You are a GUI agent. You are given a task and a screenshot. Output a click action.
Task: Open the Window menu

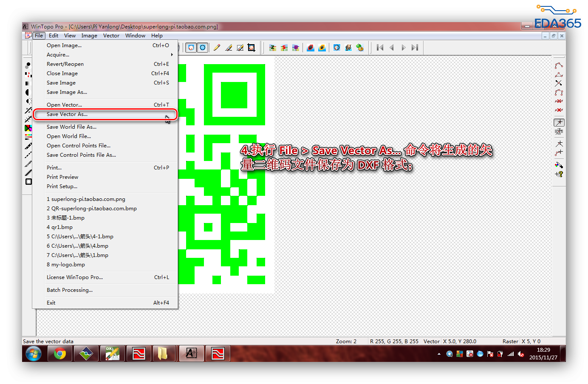(135, 36)
